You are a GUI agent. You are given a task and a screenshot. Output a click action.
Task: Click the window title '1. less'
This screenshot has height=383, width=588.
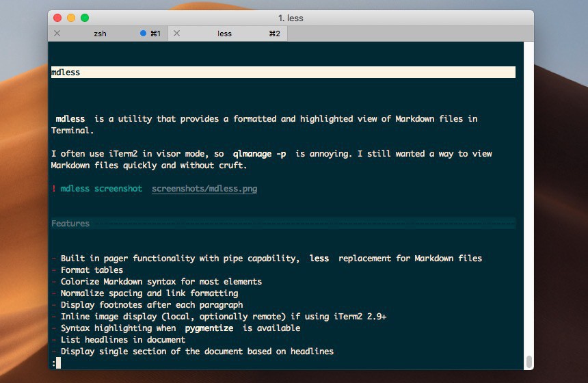(x=291, y=18)
